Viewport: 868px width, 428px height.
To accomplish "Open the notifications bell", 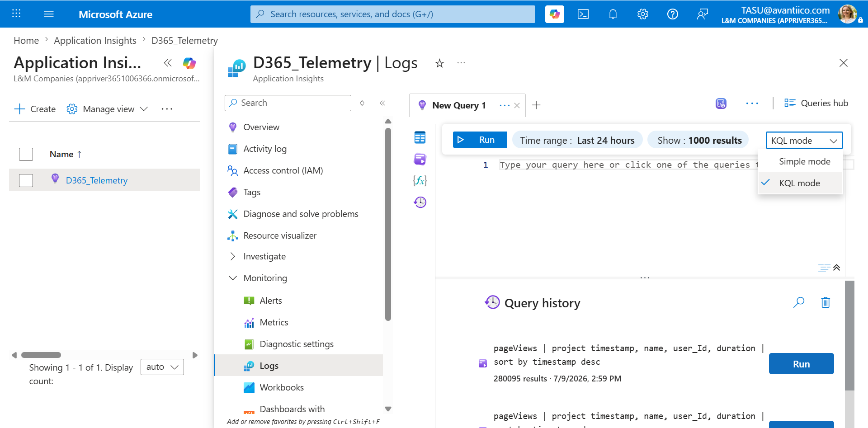I will pyautogui.click(x=613, y=14).
